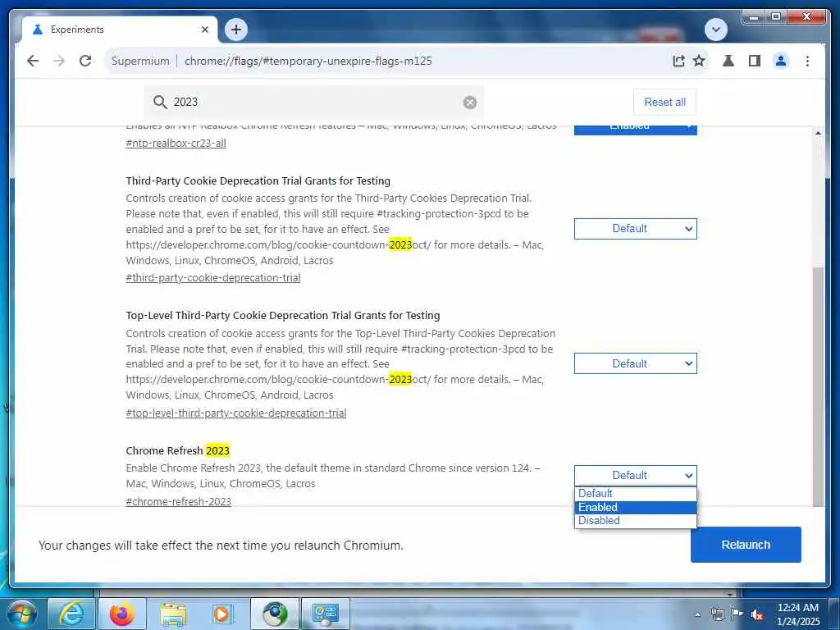Click the network tray icon
Image resolution: width=840 pixels, height=630 pixels.
coord(717,614)
